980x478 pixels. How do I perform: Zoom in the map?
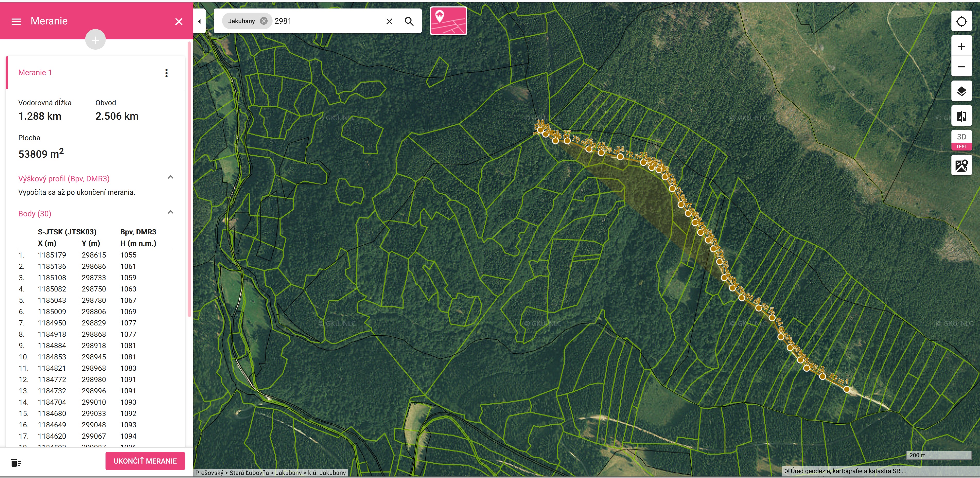(x=961, y=46)
